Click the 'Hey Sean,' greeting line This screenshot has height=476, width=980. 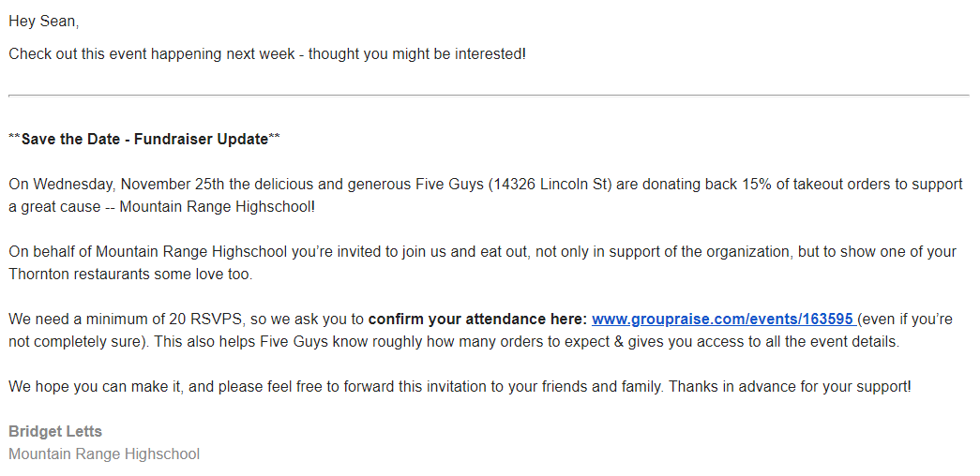click(44, 22)
